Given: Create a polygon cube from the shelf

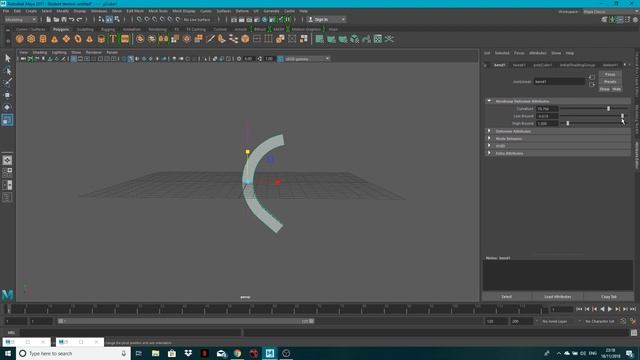Looking at the screenshot, I should tap(31, 39).
